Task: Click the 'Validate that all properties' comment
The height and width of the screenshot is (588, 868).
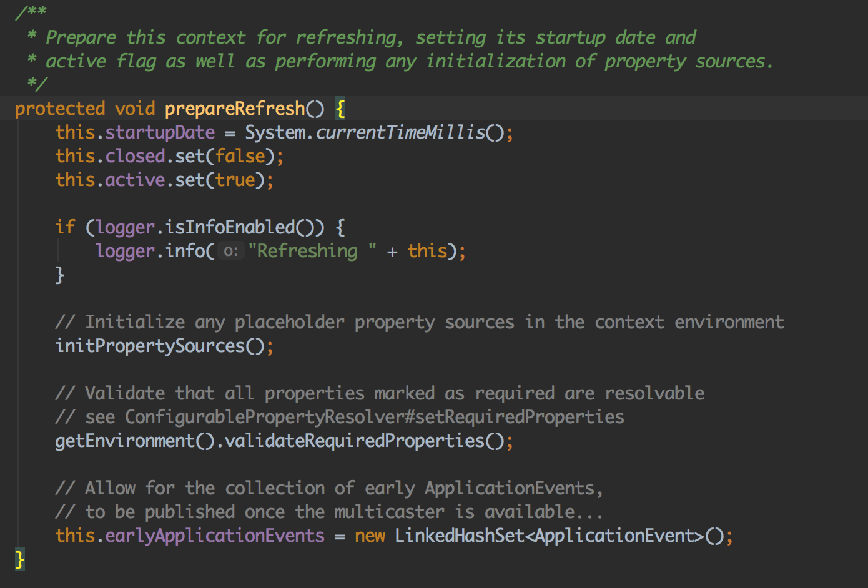Action: point(380,394)
